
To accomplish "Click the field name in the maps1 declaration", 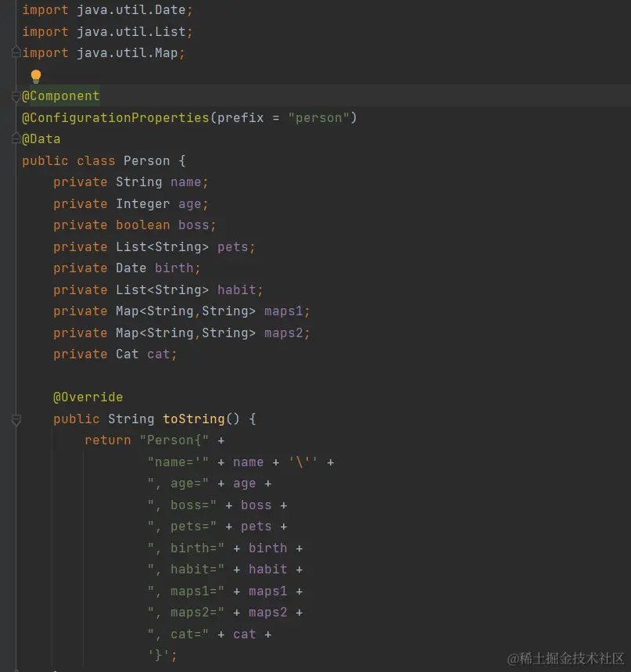I will click(x=284, y=311).
